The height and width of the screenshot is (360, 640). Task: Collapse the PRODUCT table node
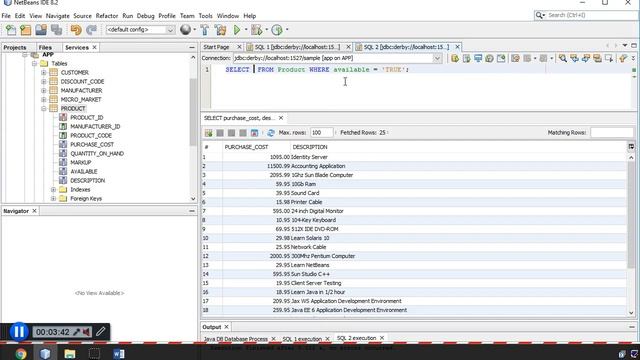[44, 109]
